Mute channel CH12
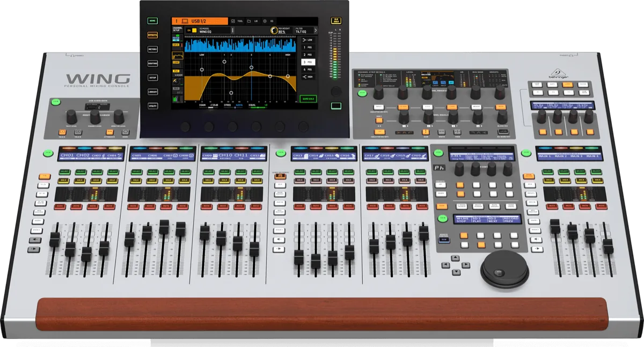 [256, 207]
